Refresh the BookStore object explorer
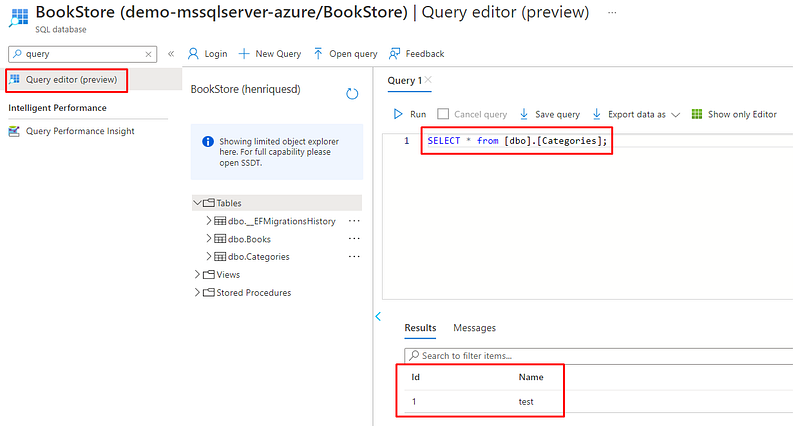The height and width of the screenshot is (426, 800). click(352, 94)
